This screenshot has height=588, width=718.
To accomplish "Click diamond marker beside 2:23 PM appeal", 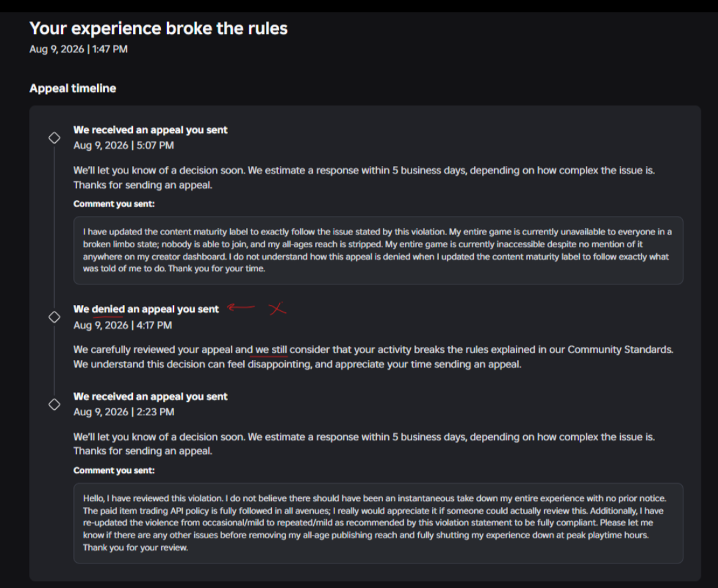I will point(55,405).
